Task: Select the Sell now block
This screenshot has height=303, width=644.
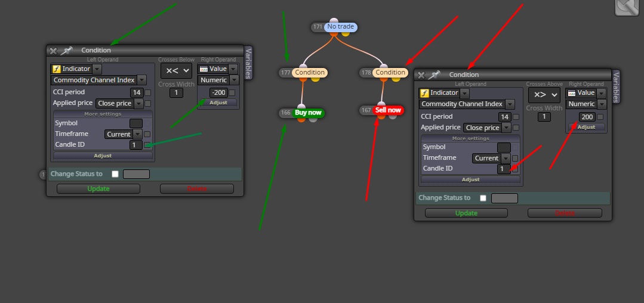Action: 388,110
